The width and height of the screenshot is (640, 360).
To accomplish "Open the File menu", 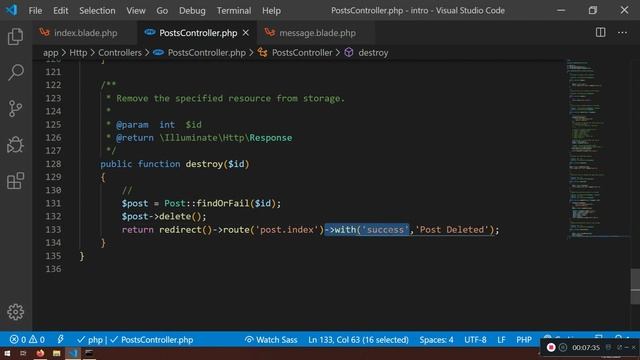I will [x=35, y=11].
